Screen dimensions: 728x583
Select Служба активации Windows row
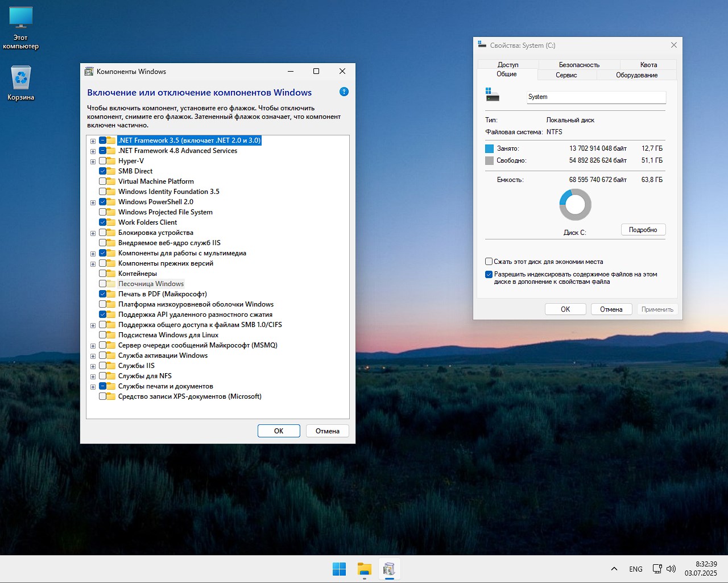[x=163, y=355]
